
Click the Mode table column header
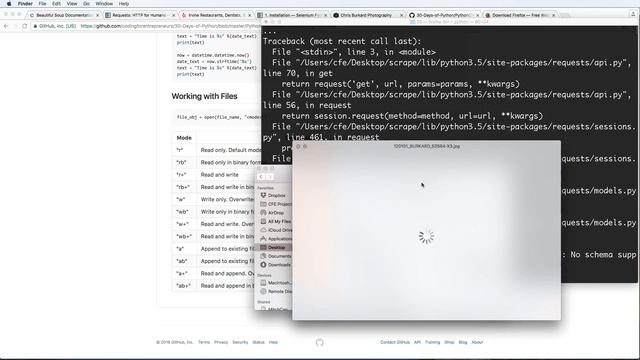click(x=184, y=138)
